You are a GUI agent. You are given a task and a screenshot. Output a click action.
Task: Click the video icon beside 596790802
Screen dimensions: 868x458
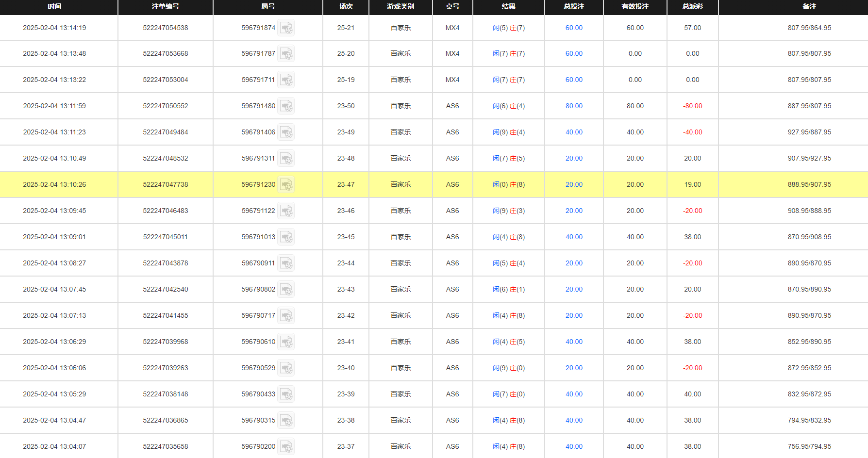click(x=286, y=290)
